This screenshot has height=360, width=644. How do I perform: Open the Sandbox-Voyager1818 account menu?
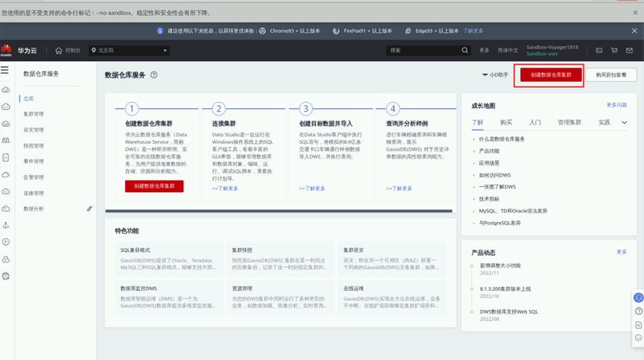pos(552,50)
